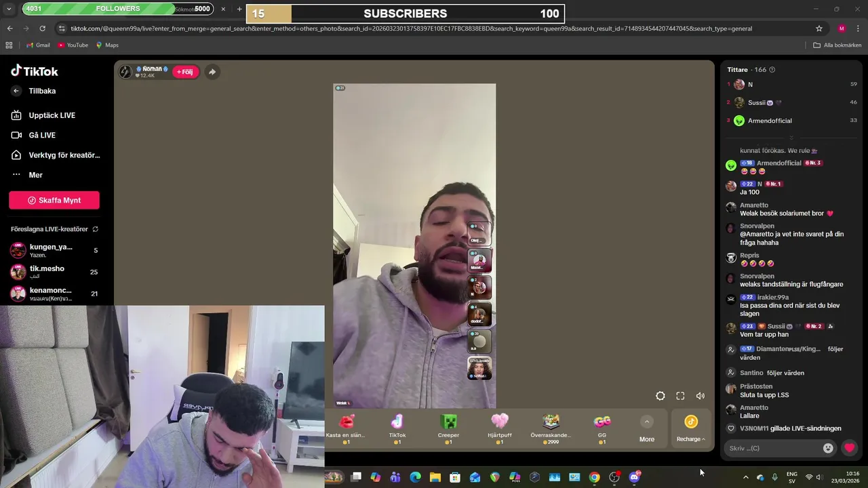The height and width of the screenshot is (488, 868).
Task: View site information icon in address bar
Action: 62,28
